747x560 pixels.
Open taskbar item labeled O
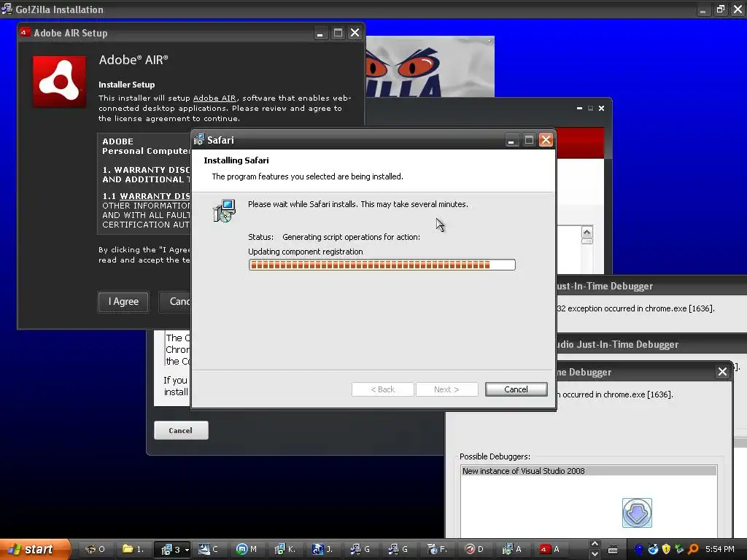point(95,549)
